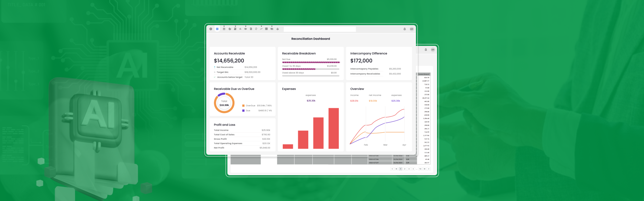This screenshot has width=644, height=201.
Task: Open the cash notes icon dropdown
Action: 272,29
